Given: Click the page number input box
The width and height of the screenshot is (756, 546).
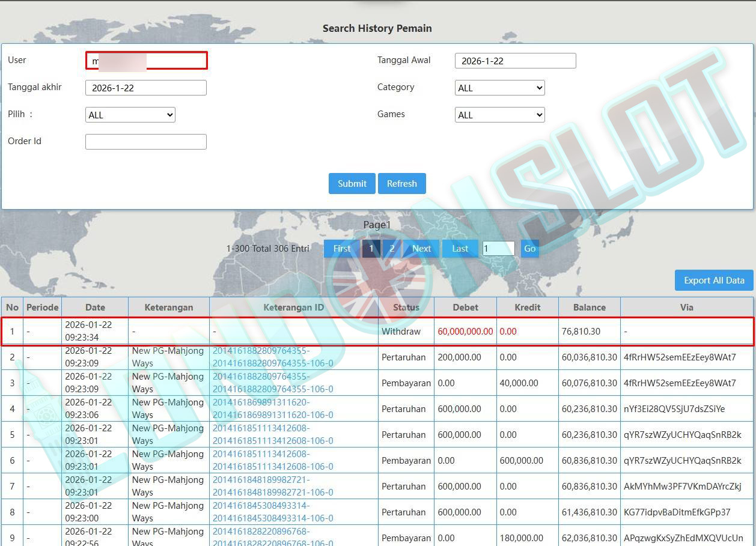Looking at the screenshot, I should coord(498,249).
